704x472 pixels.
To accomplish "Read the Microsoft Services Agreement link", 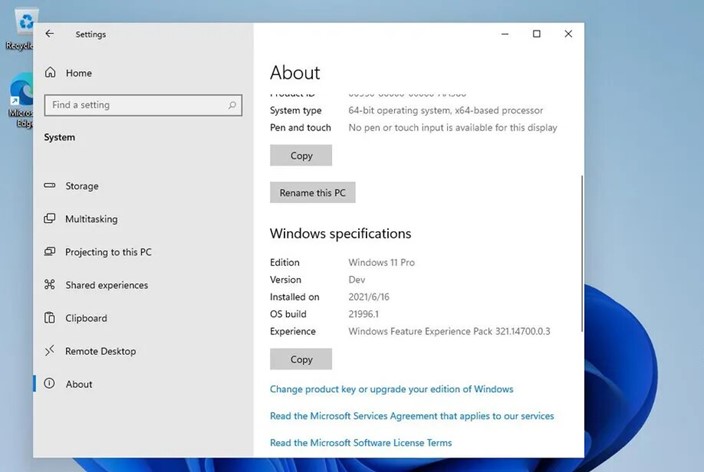I will pyautogui.click(x=412, y=416).
